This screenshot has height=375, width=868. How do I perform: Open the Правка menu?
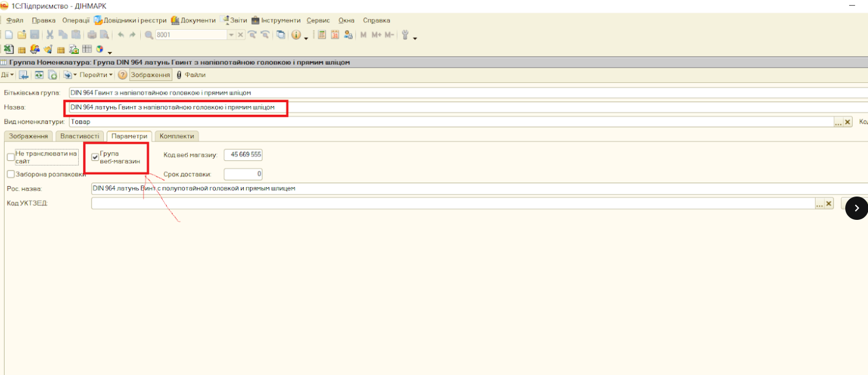(44, 20)
